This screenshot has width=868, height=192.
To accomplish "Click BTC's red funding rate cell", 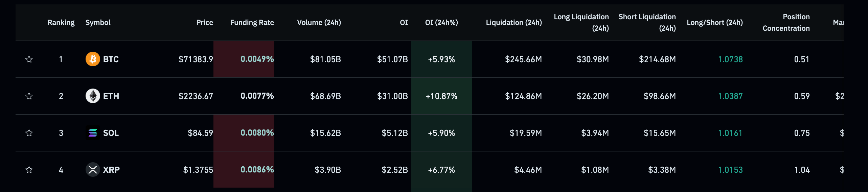I will tap(244, 59).
